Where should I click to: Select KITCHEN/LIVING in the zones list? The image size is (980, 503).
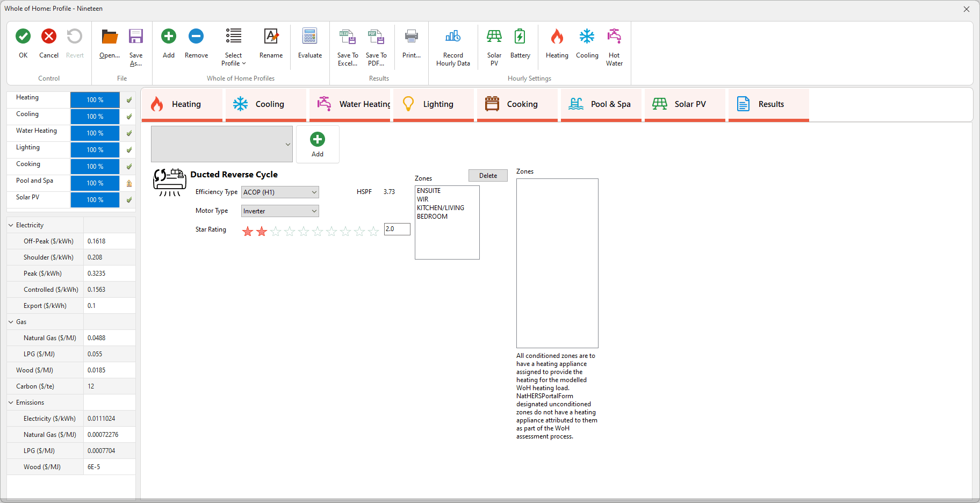pos(441,208)
